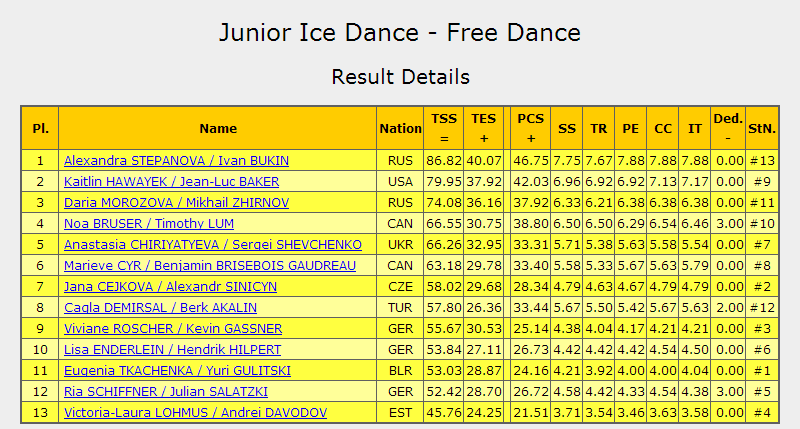800x429 pixels.
Task: Open Noa BRUSER / Timothy LUM details
Action: click(148, 223)
